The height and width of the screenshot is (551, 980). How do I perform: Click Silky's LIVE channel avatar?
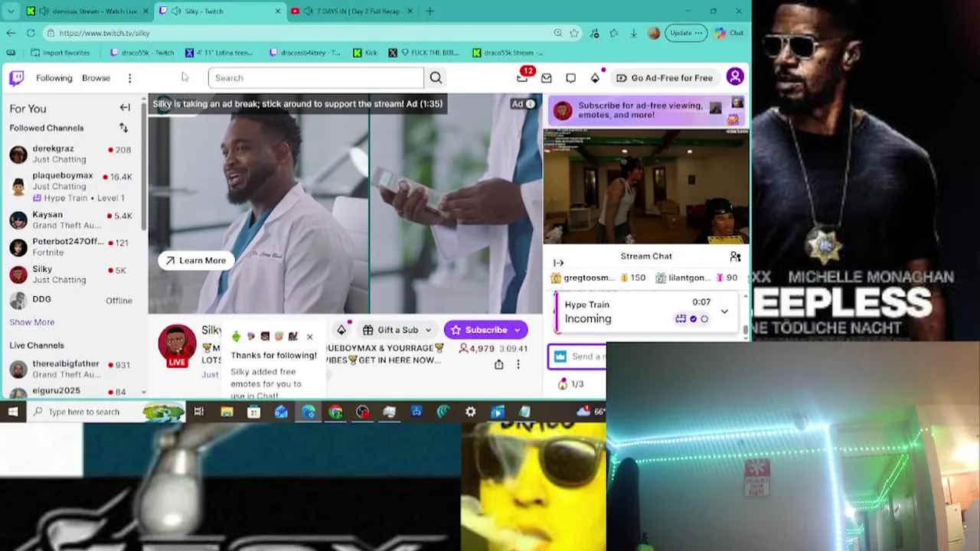pos(177,345)
